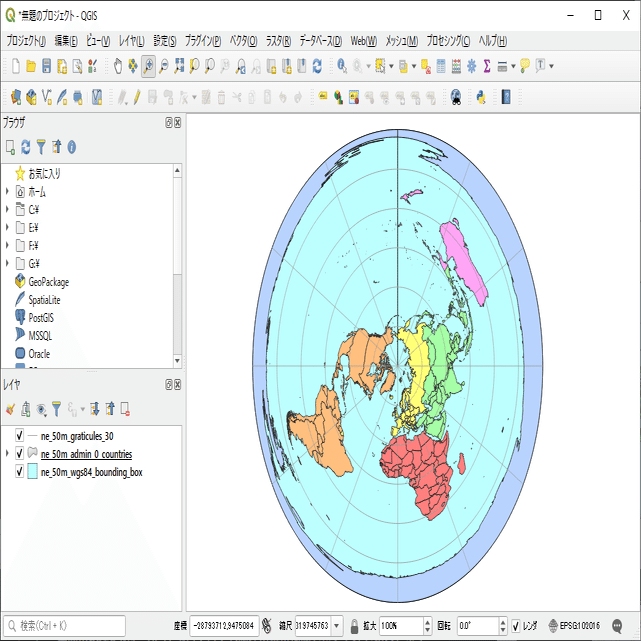Click the graticules layer line symbol
Viewport: 641px width, 641px height.
[32, 436]
